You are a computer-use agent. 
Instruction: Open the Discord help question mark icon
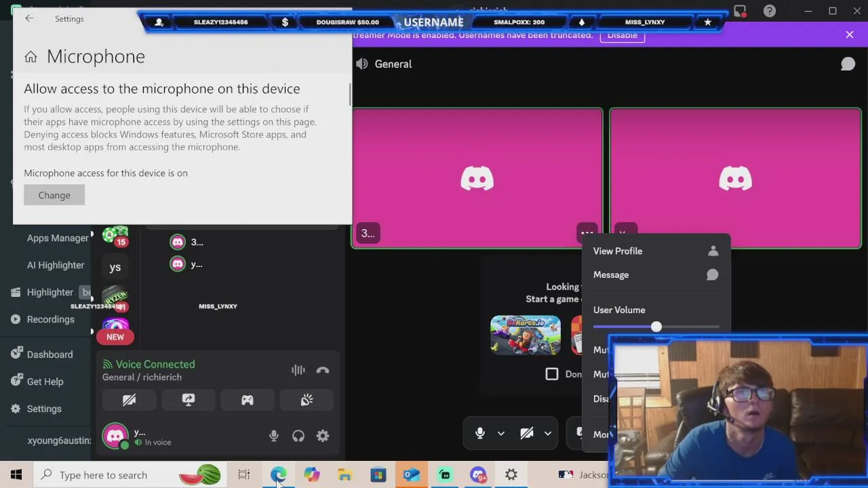pos(770,11)
